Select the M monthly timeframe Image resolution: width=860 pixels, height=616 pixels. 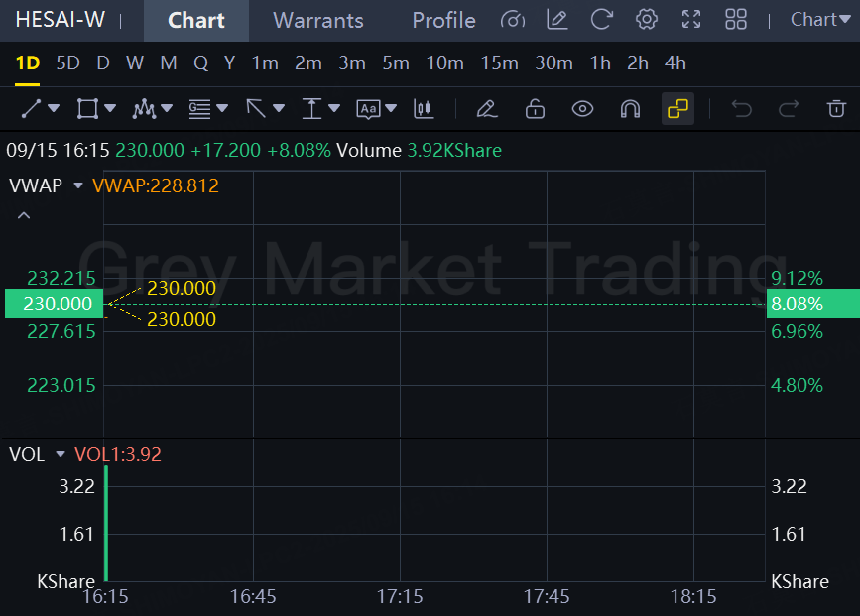[169, 63]
